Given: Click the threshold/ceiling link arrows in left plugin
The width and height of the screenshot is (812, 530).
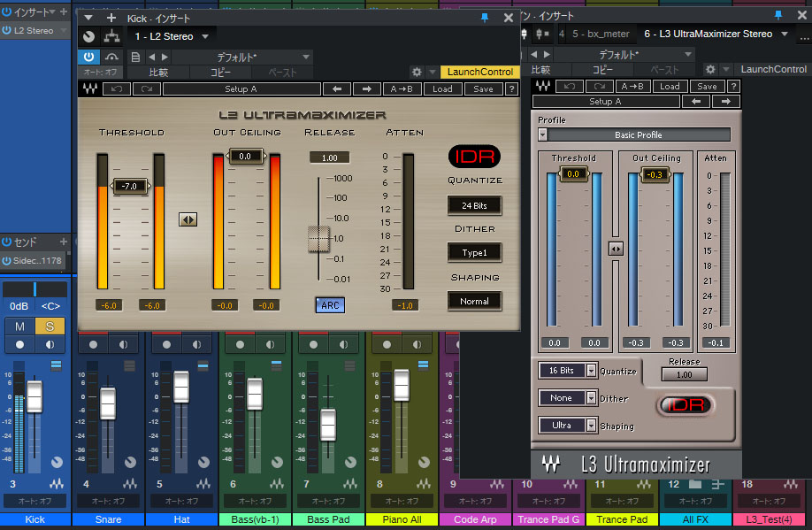Looking at the screenshot, I should click(188, 219).
